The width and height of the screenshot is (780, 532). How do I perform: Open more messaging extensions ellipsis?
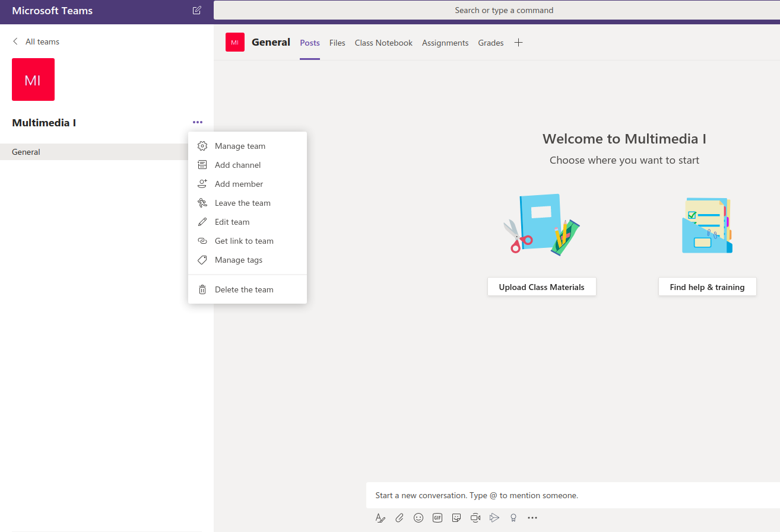coord(532,518)
